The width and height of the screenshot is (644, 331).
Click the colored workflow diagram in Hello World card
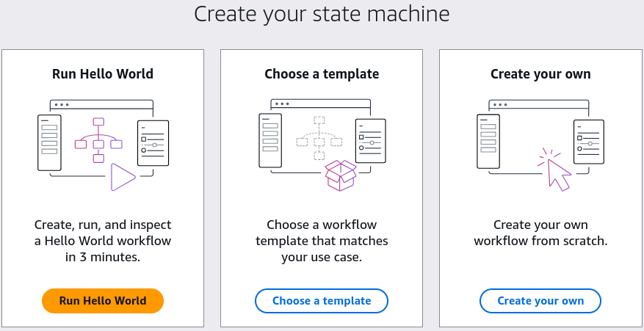(x=98, y=140)
